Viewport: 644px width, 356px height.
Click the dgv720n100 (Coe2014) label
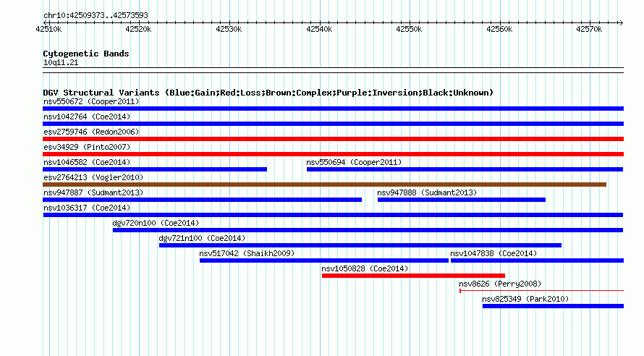[x=156, y=223]
